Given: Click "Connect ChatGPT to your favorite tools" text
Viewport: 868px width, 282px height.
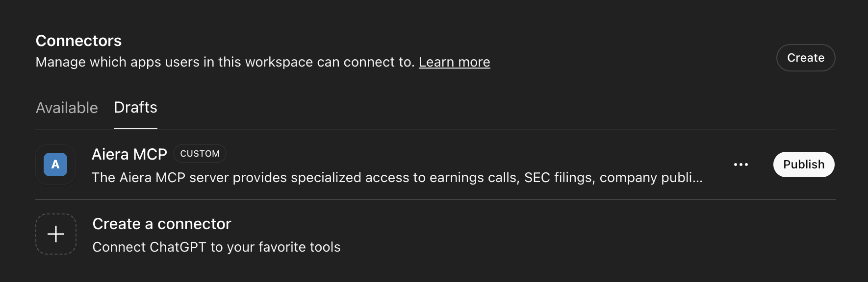Looking at the screenshot, I should (216, 247).
